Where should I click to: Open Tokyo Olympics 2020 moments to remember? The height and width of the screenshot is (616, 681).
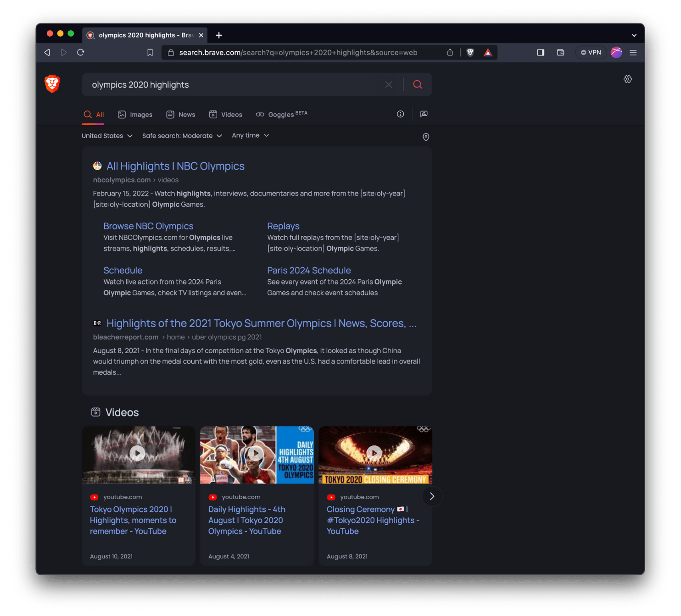pyautogui.click(x=133, y=521)
